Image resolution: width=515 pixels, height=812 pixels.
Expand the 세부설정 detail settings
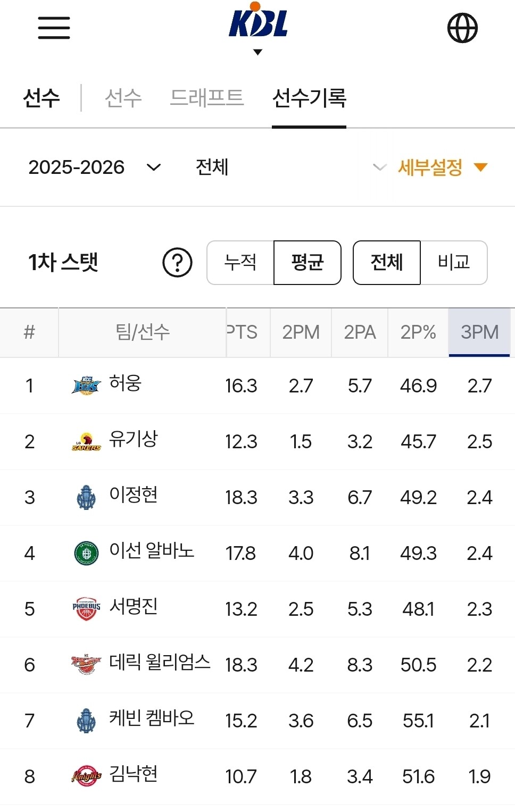coord(443,168)
